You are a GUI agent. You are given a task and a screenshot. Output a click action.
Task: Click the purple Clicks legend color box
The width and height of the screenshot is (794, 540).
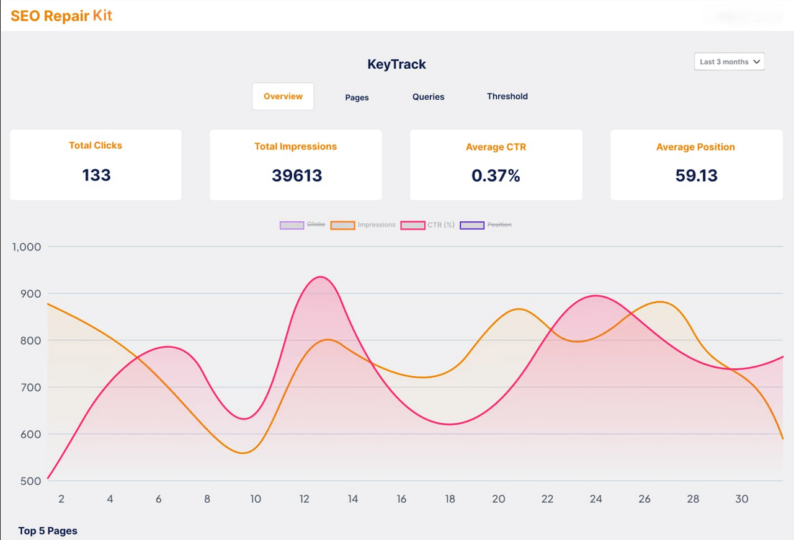(291, 225)
